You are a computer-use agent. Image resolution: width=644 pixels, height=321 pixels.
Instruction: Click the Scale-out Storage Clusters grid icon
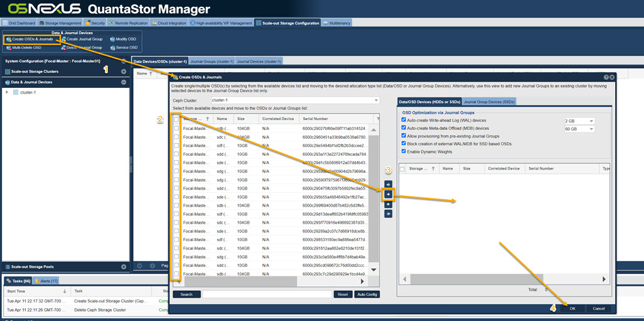click(x=8, y=72)
